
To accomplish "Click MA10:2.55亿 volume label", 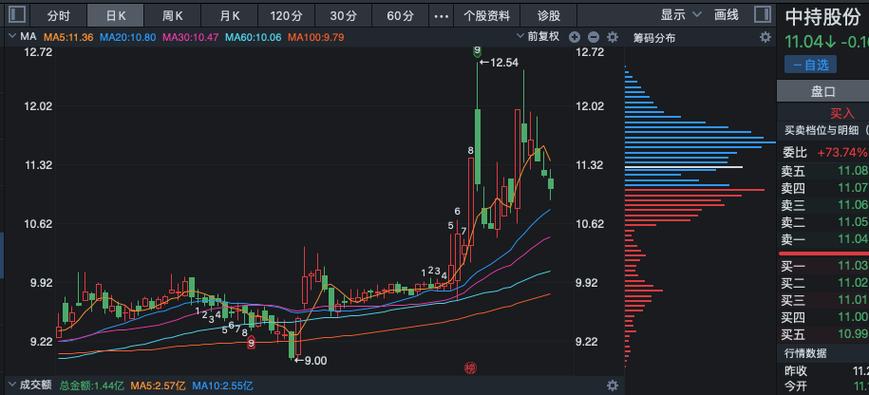I will coord(223,385).
